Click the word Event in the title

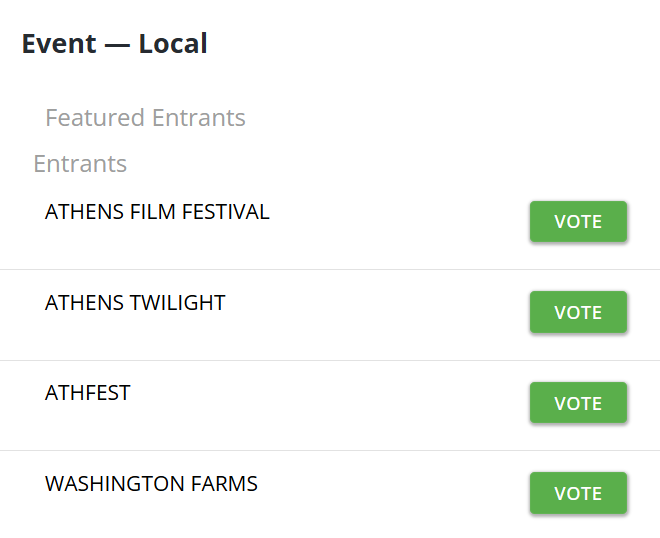click(x=59, y=44)
